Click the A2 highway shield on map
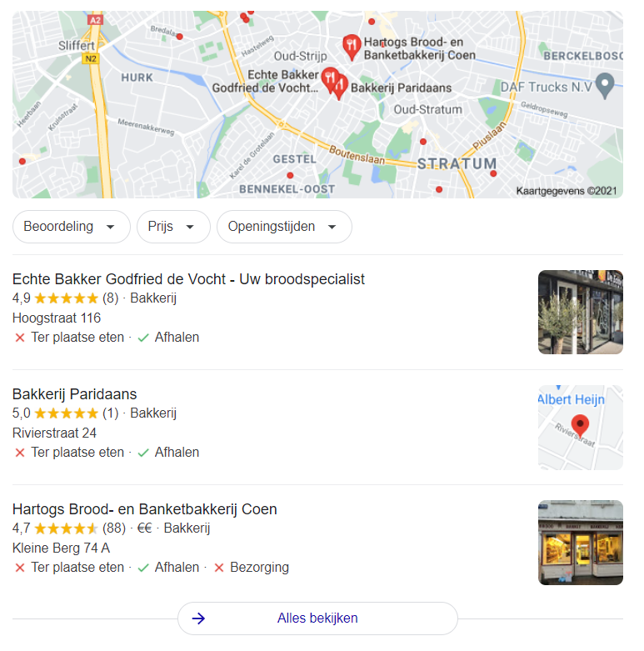Viewport: 644px width, 651px height. tap(95, 20)
